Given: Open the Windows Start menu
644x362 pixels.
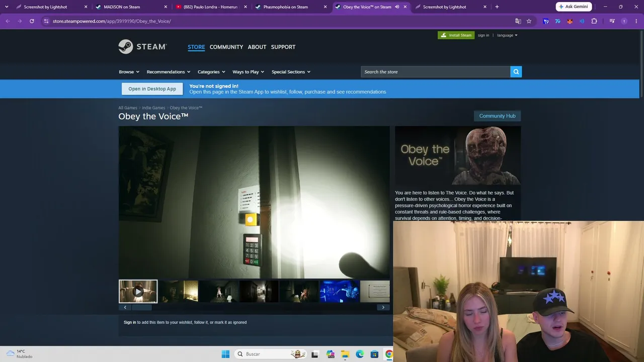Looking at the screenshot, I should coord(225,354).
